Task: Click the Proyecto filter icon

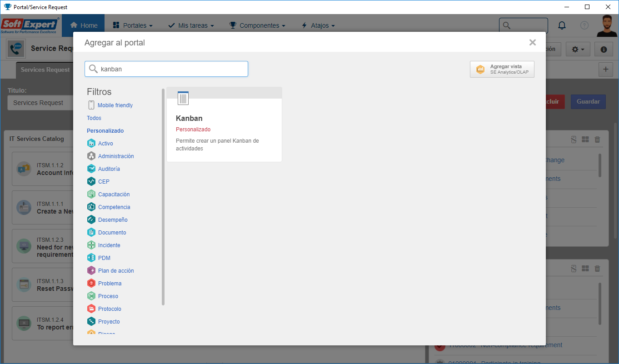Action: pos(91,321)
